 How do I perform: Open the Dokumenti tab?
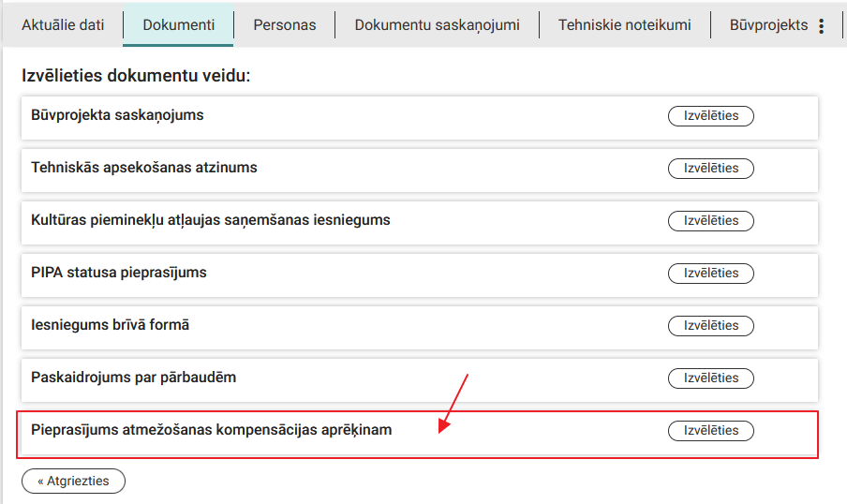pos(178,25)
